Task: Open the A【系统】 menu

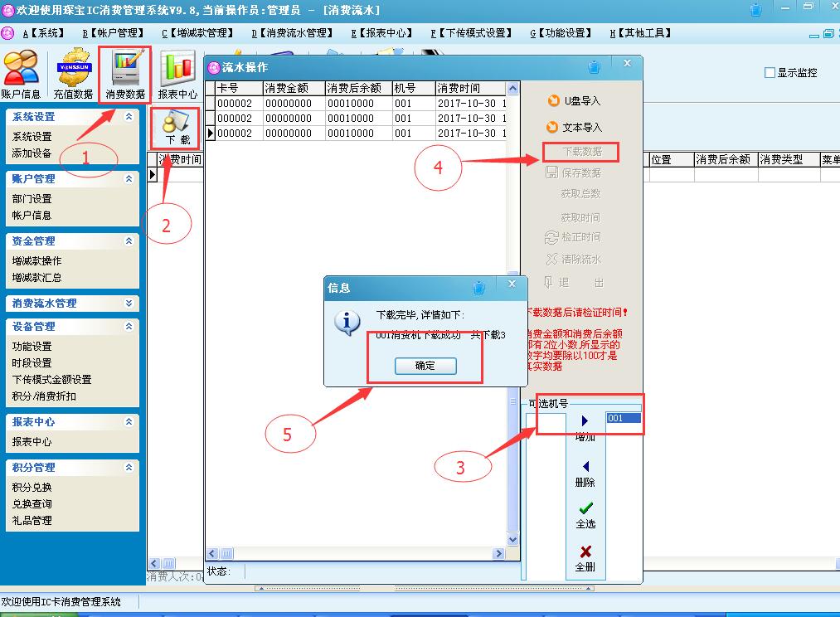Action: (x=43, y=33)
